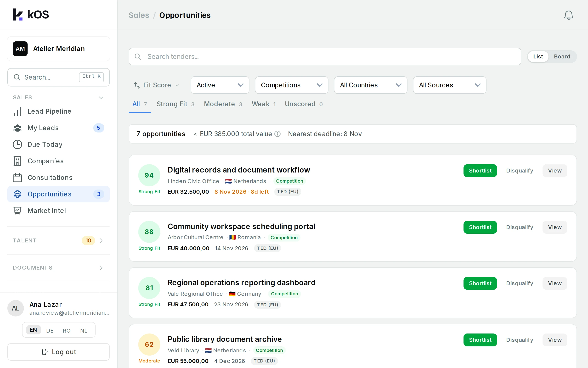Click the sidebar search magnifier icon

(x=17, y=77)
